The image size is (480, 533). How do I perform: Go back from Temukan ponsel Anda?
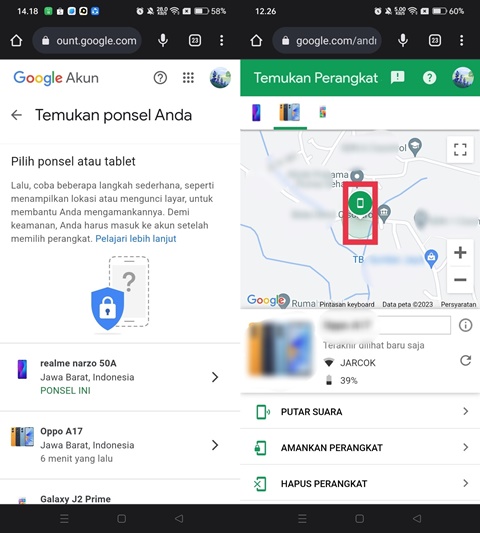17,115
